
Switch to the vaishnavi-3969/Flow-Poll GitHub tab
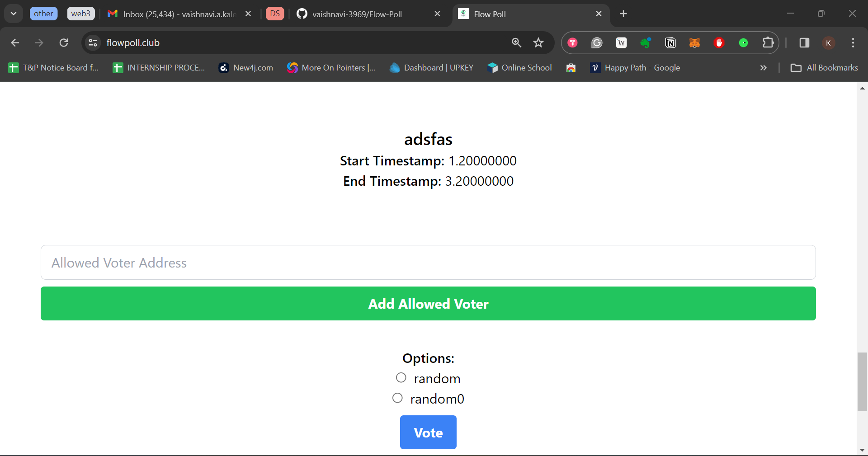[357, 14]
